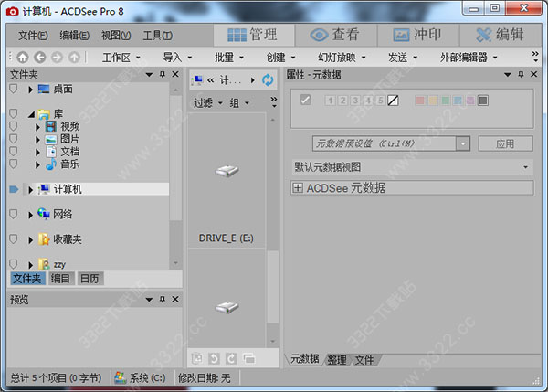The width and height of the screenshot is (548, 392).
Task: Toggle Easy-Select marker for 库
Action: tap(14, 113)
